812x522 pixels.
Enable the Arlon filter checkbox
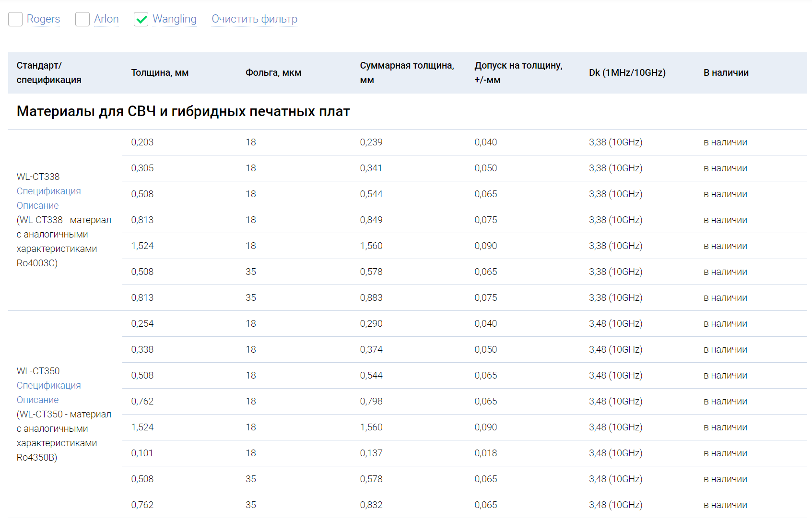coord(82,19)
